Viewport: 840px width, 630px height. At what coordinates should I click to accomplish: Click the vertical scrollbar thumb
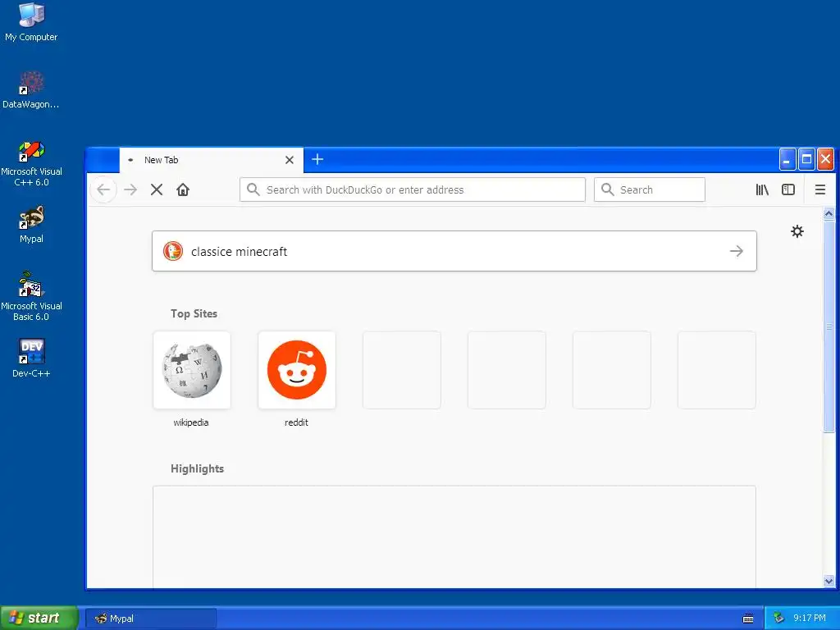pos(829,326)
